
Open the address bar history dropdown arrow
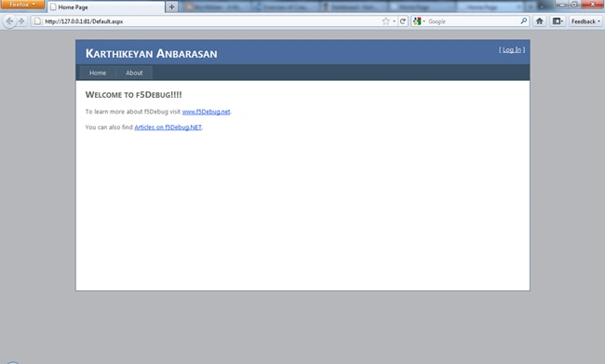coord(394,21)
